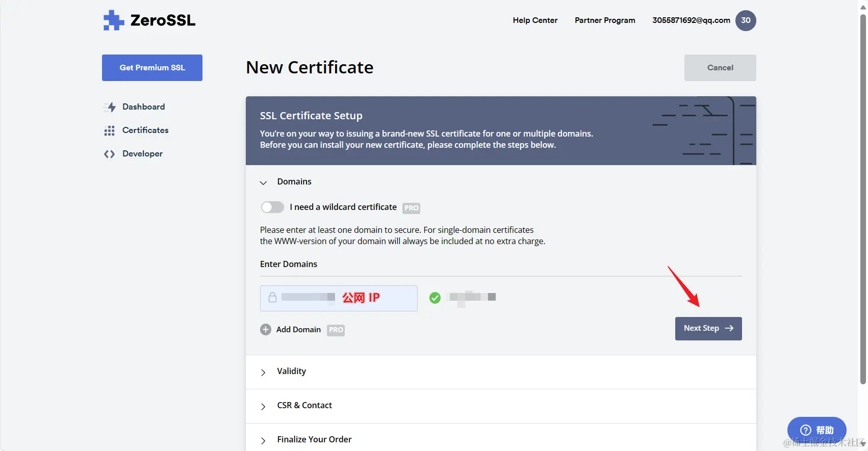Click the padlock icon in domain field

coord(272,297)
